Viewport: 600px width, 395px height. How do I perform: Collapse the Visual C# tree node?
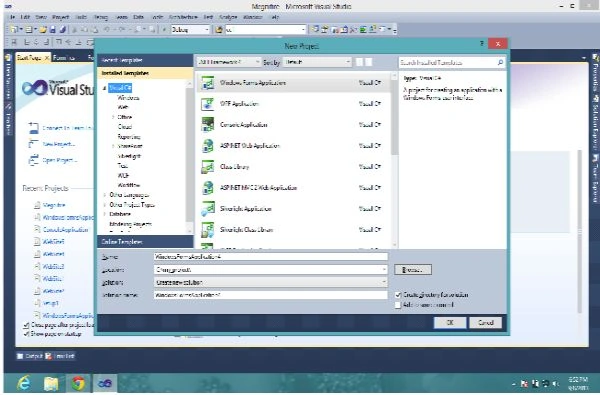(x=104, y=88)
